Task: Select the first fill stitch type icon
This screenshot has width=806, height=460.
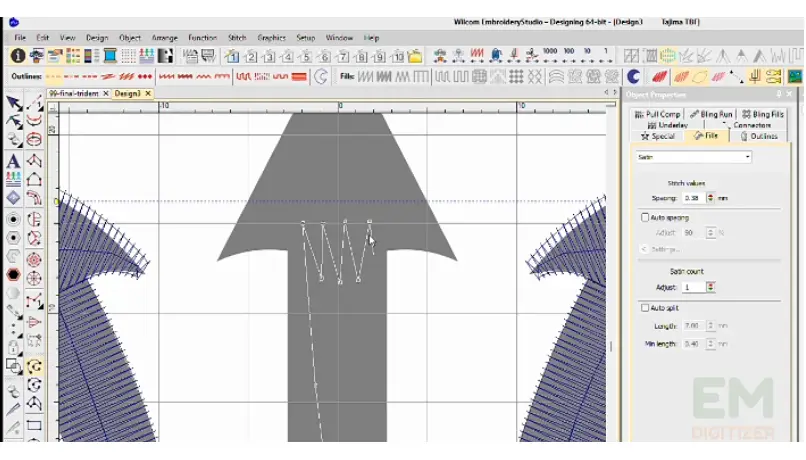Action: (x=365, y=77)
